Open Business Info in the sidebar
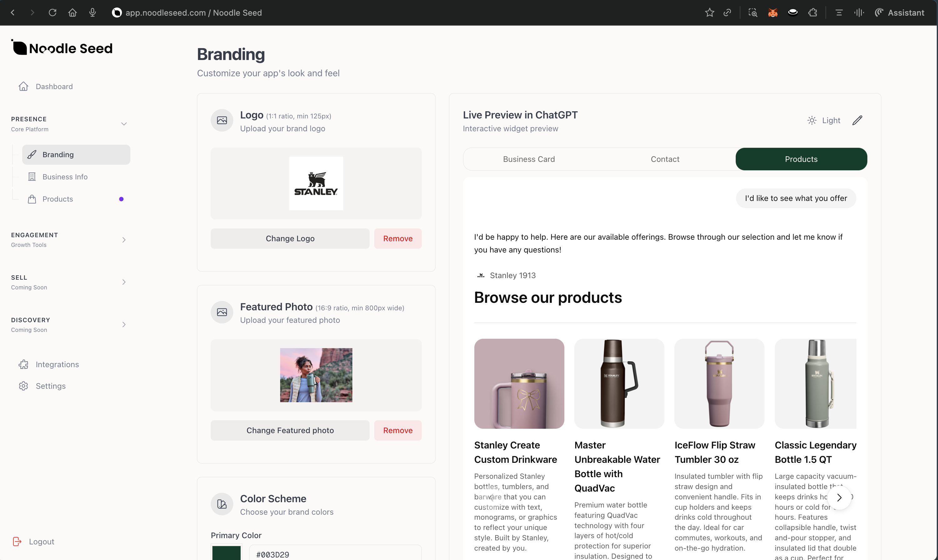Image resolution: width=938 pixels, height=560 pixels. 65,177
